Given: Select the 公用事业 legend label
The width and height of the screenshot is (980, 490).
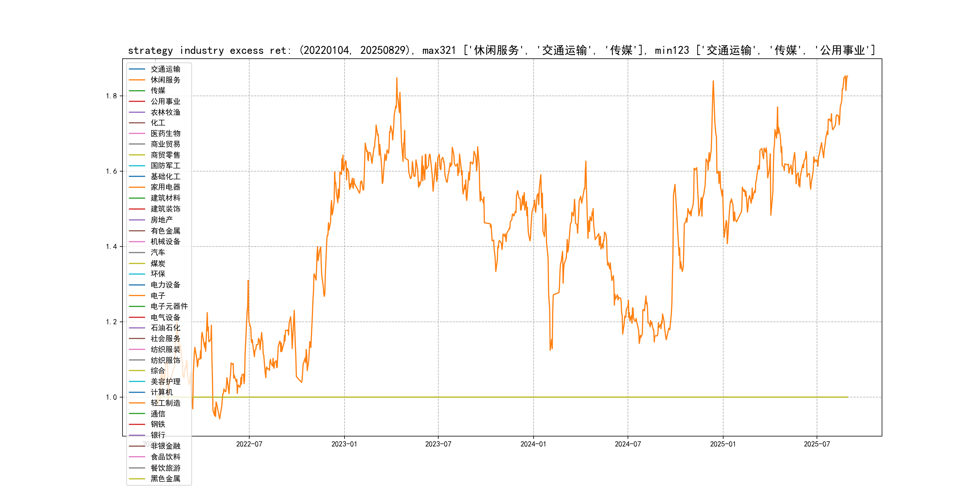Looking at the screenshot, I should (x=165, y=102).
